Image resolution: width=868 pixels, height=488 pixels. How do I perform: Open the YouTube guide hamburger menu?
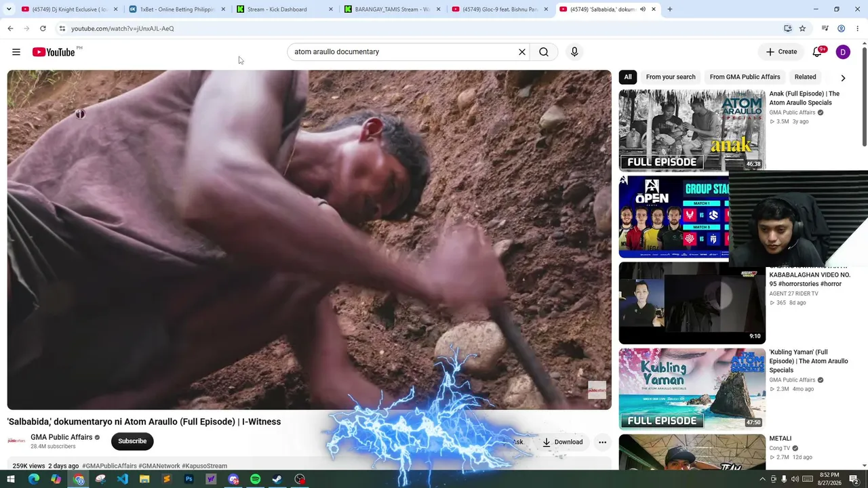coord(16,52)
